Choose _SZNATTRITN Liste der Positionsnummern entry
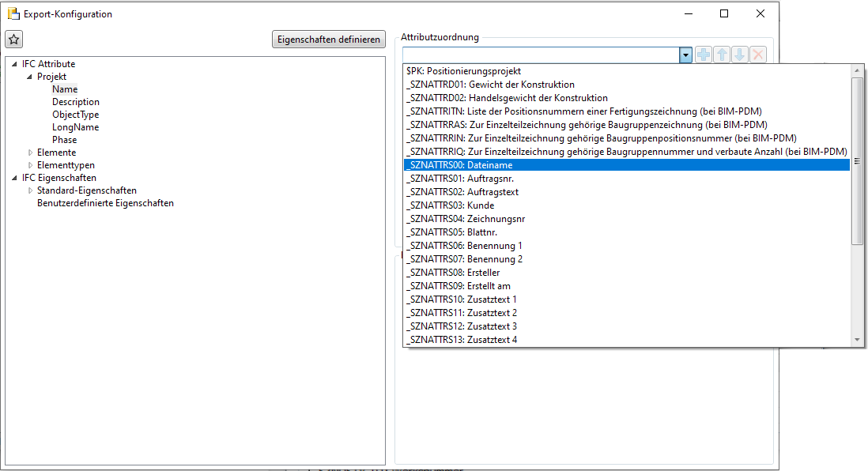 (x=627, y=111)
